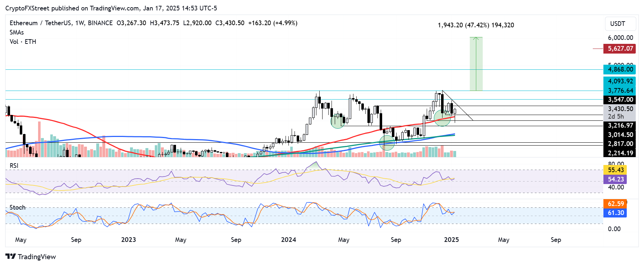Click the +163.20 (+4.99%) change value

(x=273, y=23)
